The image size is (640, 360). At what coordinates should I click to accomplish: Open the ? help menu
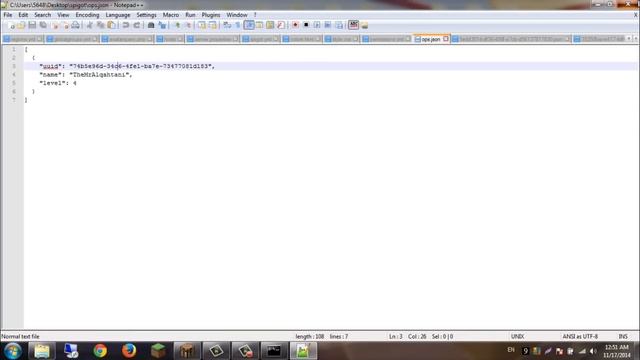255,15
